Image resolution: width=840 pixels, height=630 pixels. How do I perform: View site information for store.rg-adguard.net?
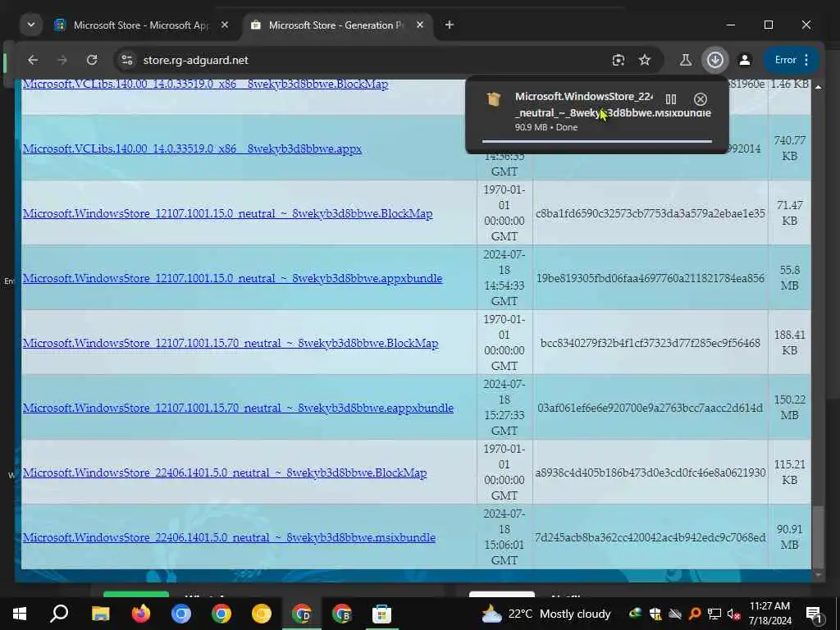[x=127, y=60]
